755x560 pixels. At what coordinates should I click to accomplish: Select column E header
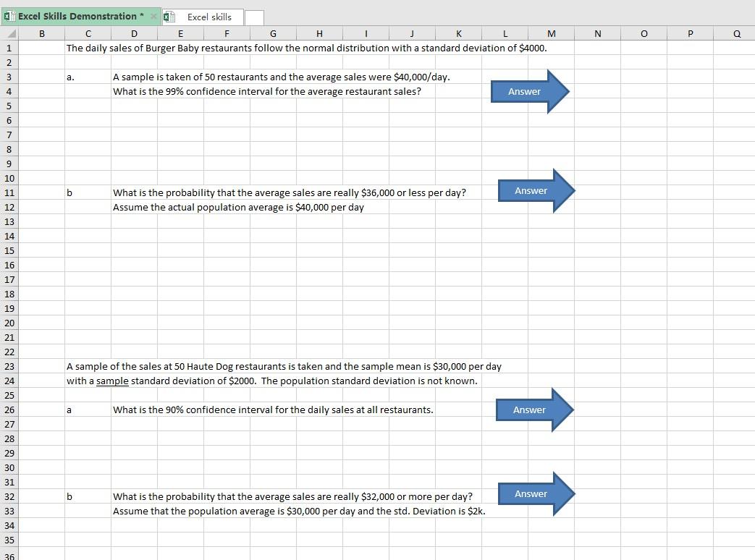[x=180, y=34]
